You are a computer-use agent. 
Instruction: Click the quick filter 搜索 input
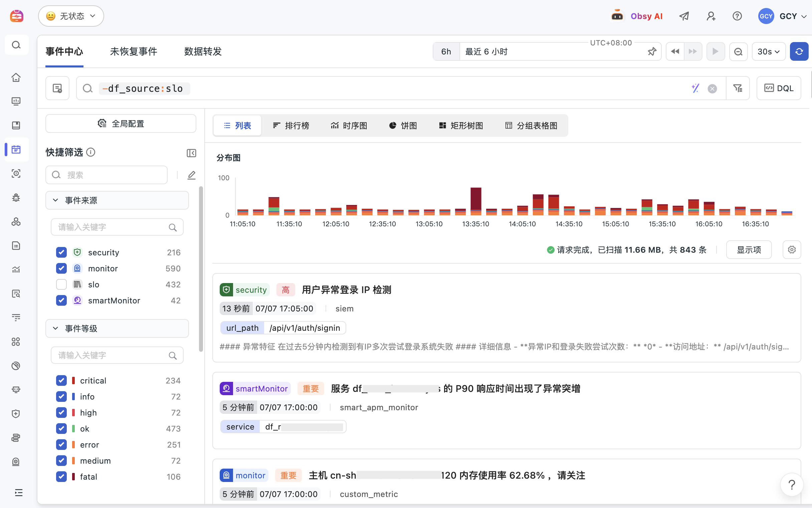pyautogui.click(x=106, y=175)
